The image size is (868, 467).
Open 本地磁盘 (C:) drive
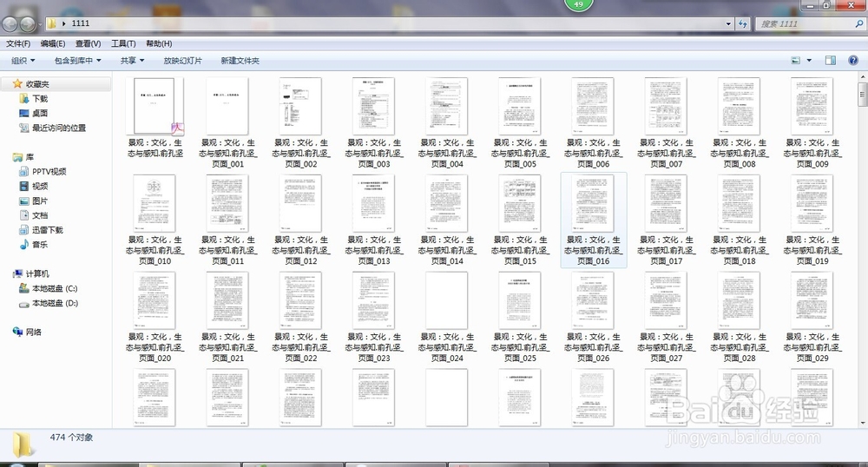[x=54, y=288]
